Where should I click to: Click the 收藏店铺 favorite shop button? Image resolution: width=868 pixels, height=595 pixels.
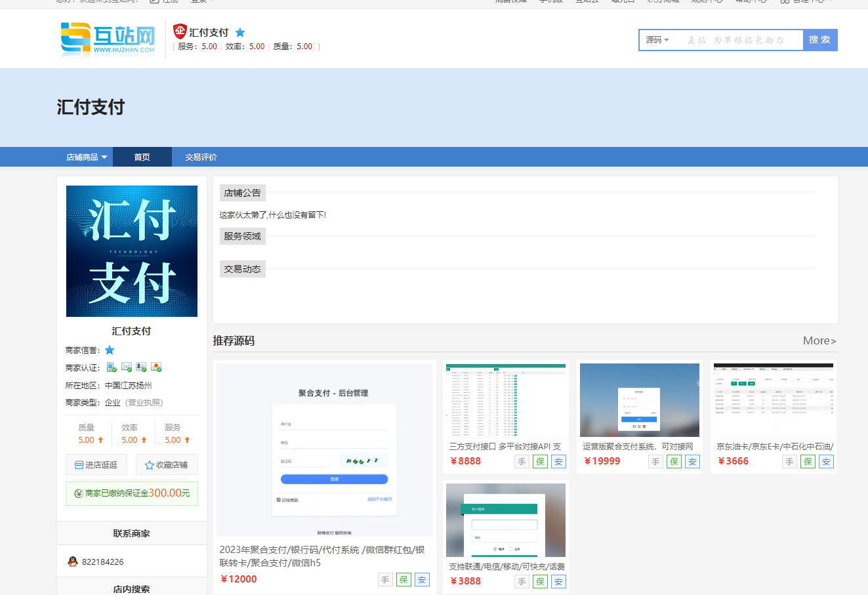[x=167, y=465]
